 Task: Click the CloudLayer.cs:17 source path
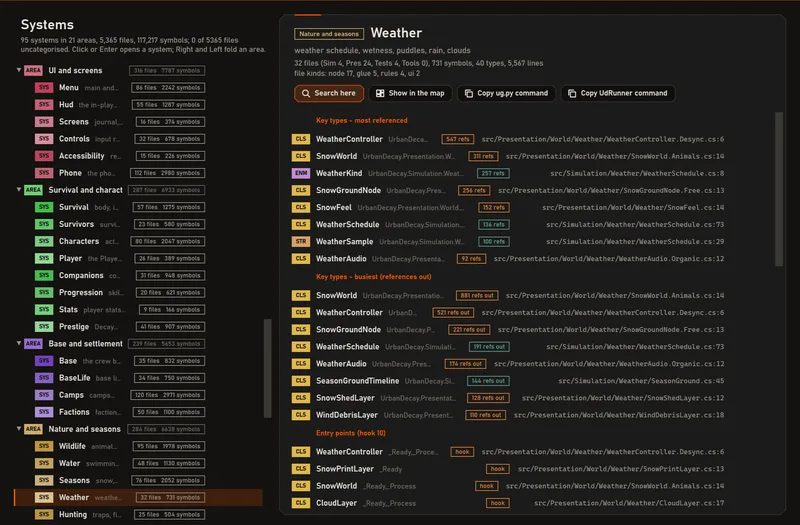tap(629, 503)
